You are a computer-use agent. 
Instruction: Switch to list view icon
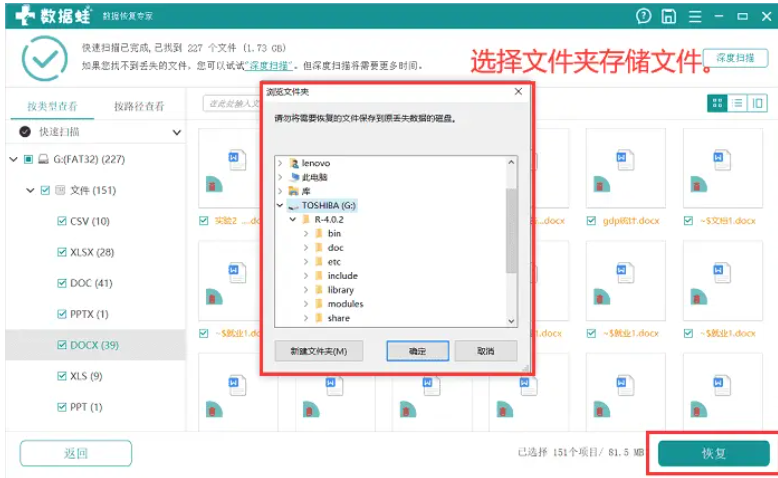pyautogui.click(x=737, y=103)
